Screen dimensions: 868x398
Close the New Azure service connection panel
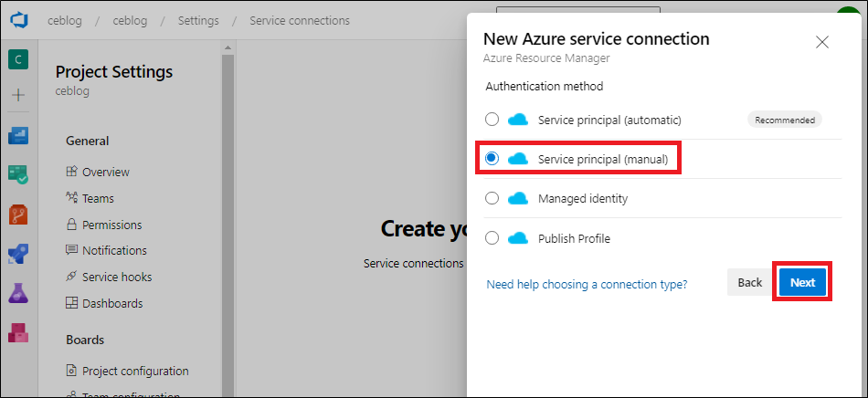coord(822,42)
